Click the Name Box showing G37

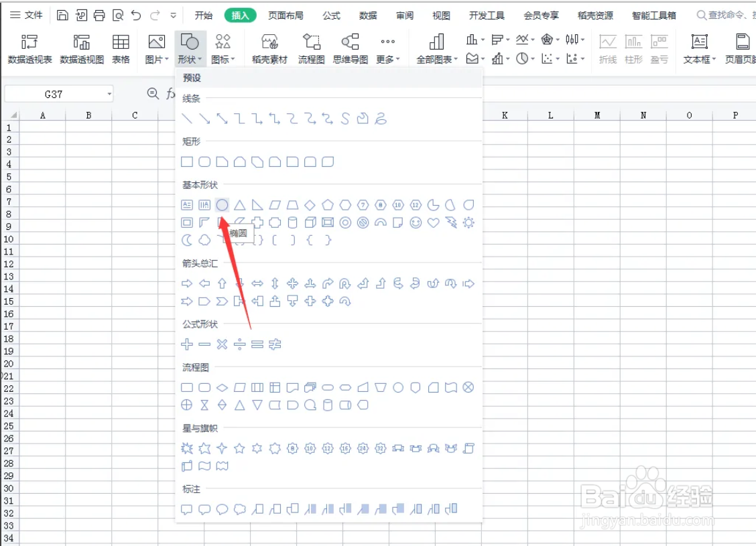(x=54, y=94)
